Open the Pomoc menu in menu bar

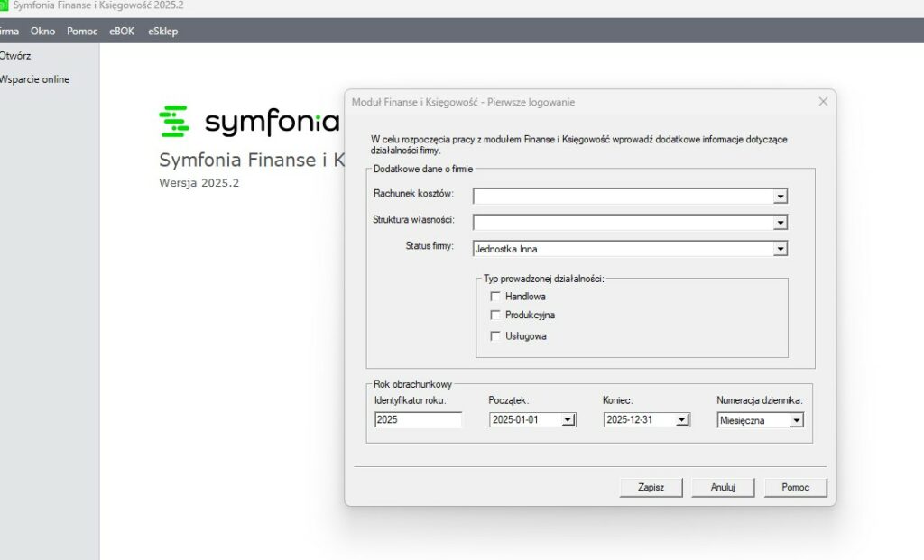pyautogui.click(x=82, y=32)
